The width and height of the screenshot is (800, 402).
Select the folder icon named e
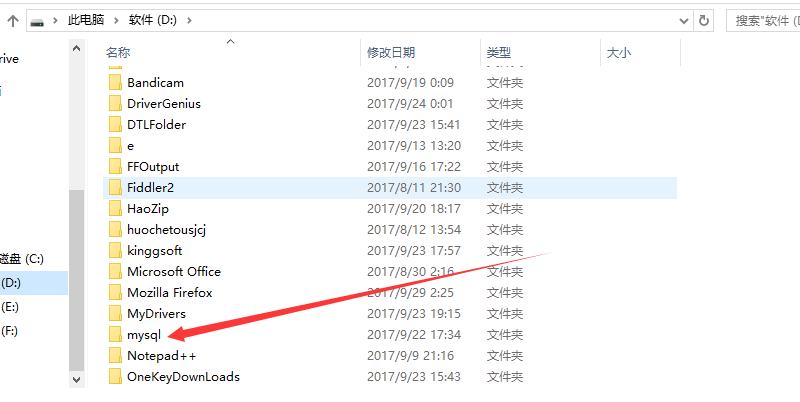click(x=115, y=145)
